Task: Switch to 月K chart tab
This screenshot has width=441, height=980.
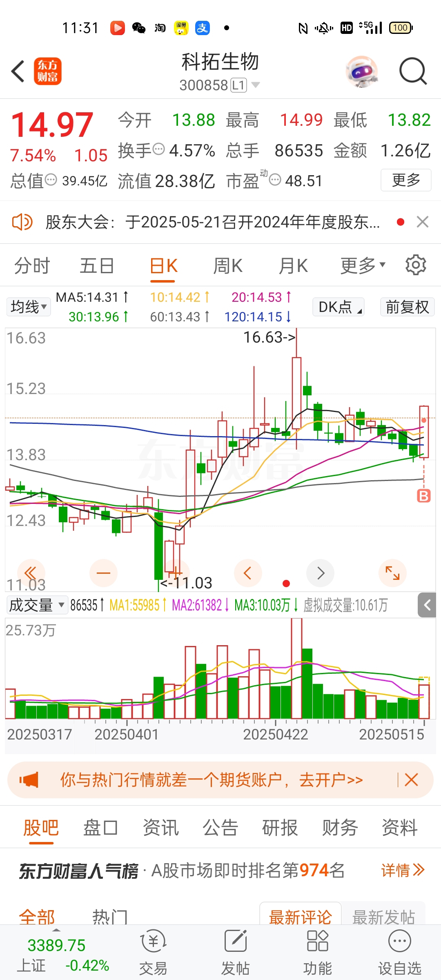Action: click(293, 266)
